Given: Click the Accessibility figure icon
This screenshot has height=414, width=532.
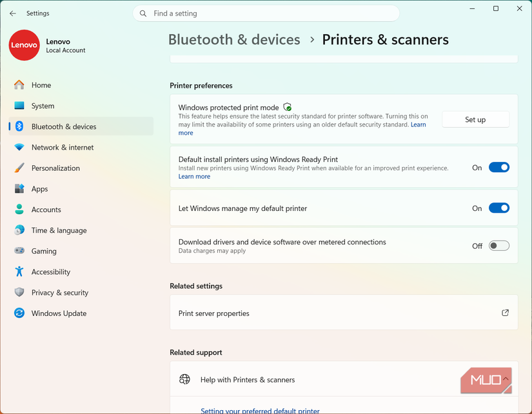Looking at the screenshot, I should tap(19, 271).
